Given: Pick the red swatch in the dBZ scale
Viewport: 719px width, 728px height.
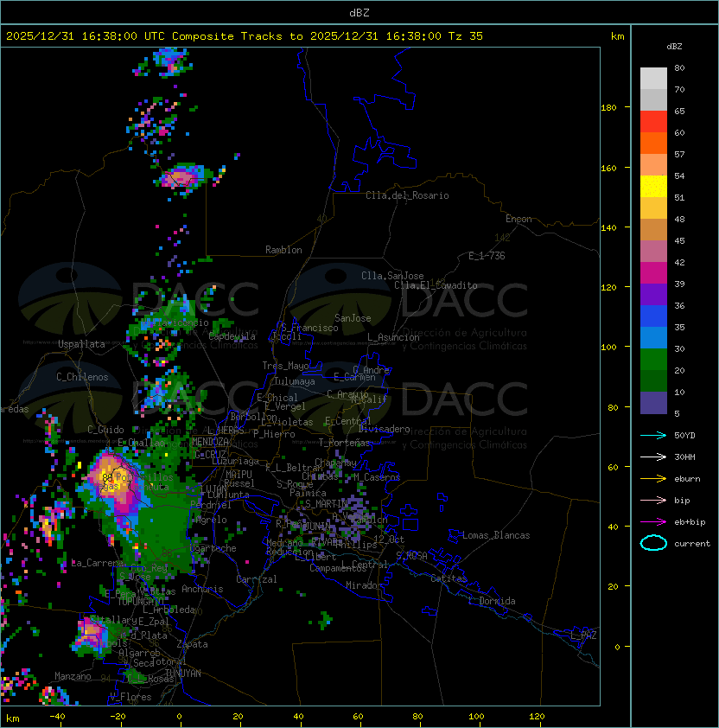Looking at the screenshot, I should coord(653,122).
